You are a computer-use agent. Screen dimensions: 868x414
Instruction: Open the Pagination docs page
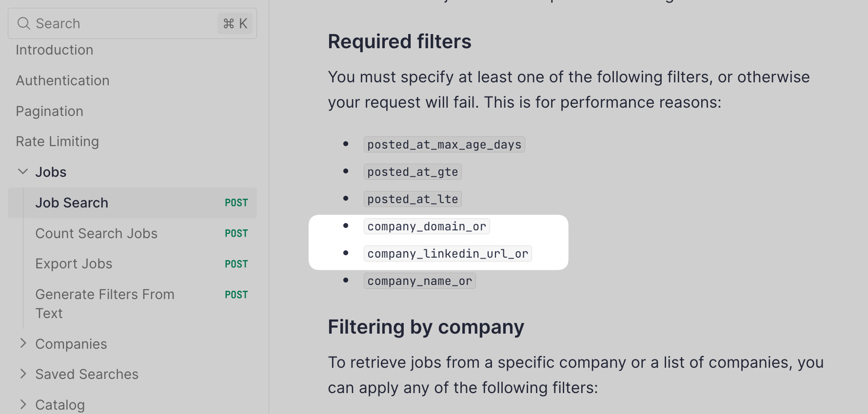[50, 112]
